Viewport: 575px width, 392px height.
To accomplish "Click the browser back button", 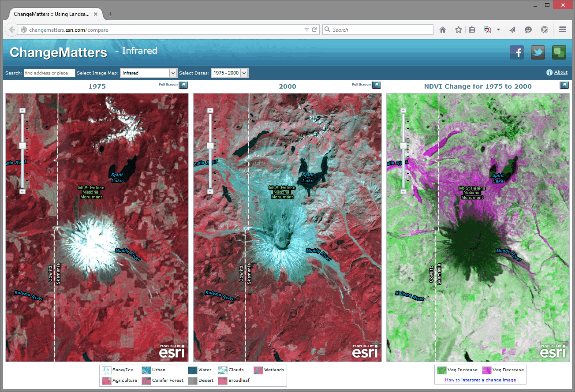I will tap(12, 30).
